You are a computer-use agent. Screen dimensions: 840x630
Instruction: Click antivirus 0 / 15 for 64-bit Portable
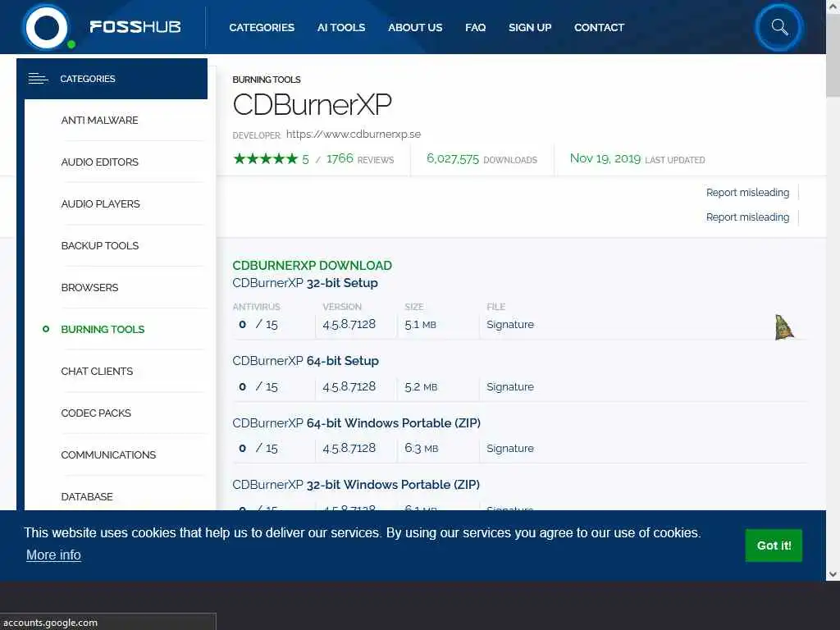(258, 448)
